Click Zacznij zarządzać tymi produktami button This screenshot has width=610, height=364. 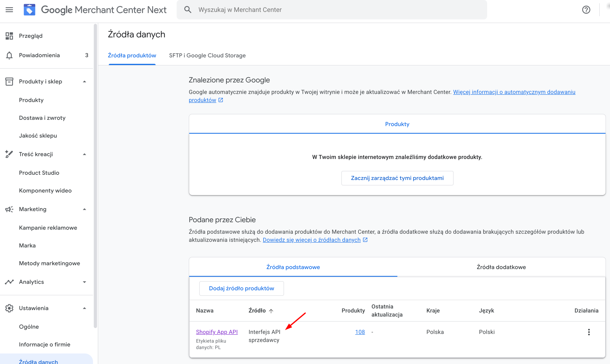pos(397,178)
